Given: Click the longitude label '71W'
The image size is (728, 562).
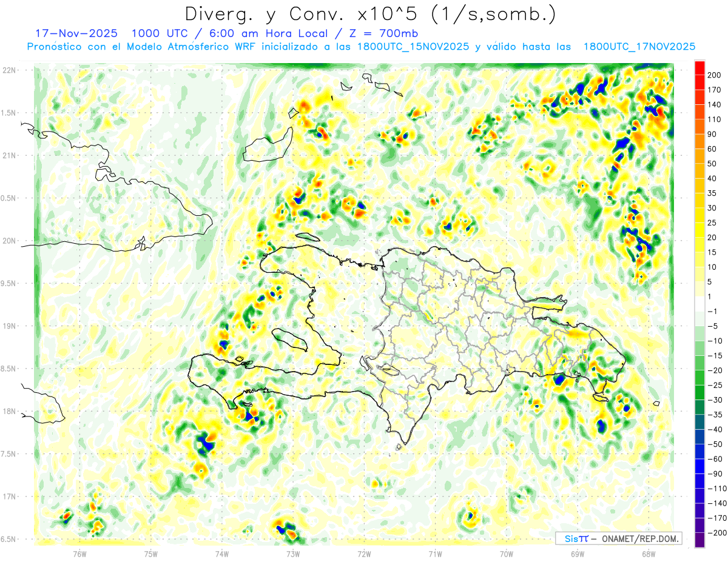Looking at the screenshot, I should [x=435, y=554].
